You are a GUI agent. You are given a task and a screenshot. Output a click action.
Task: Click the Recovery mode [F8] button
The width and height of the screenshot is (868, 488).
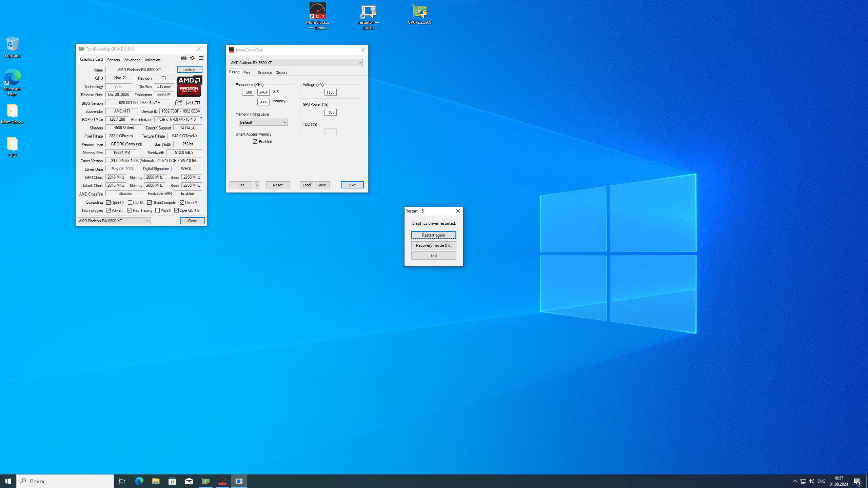(x=433, y=245)
